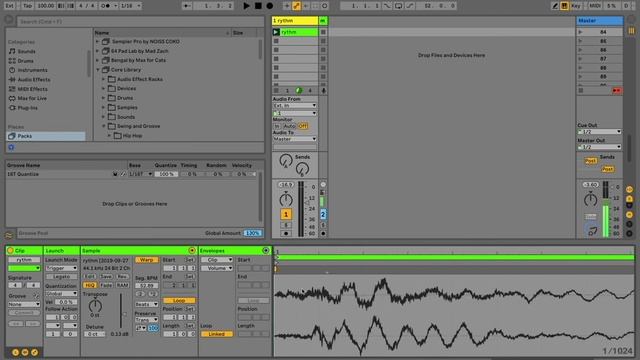This screenshot has width=640, height=360.
Task: Click red Back to Arrangement button
Action: (x=616, y=90)
